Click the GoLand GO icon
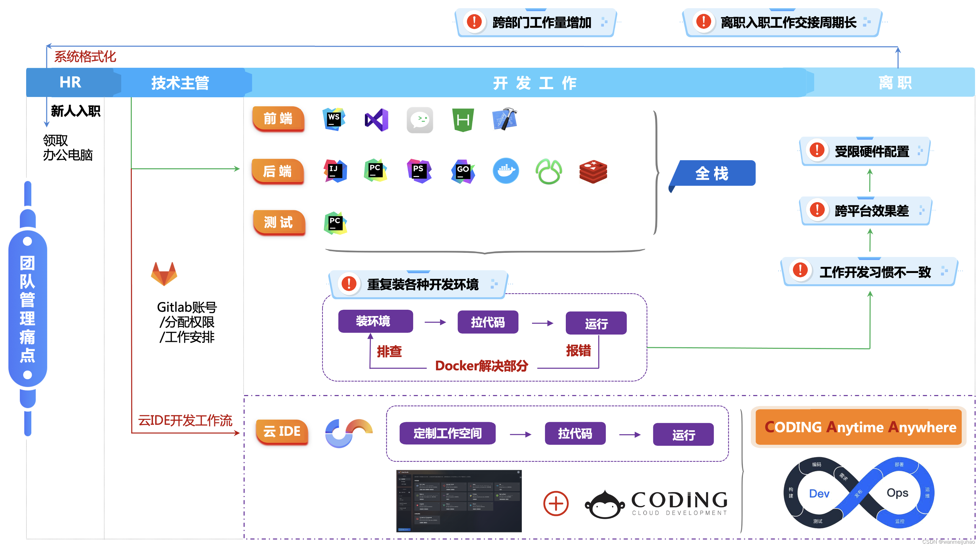The image size is (980, 548). pos(463,171)
